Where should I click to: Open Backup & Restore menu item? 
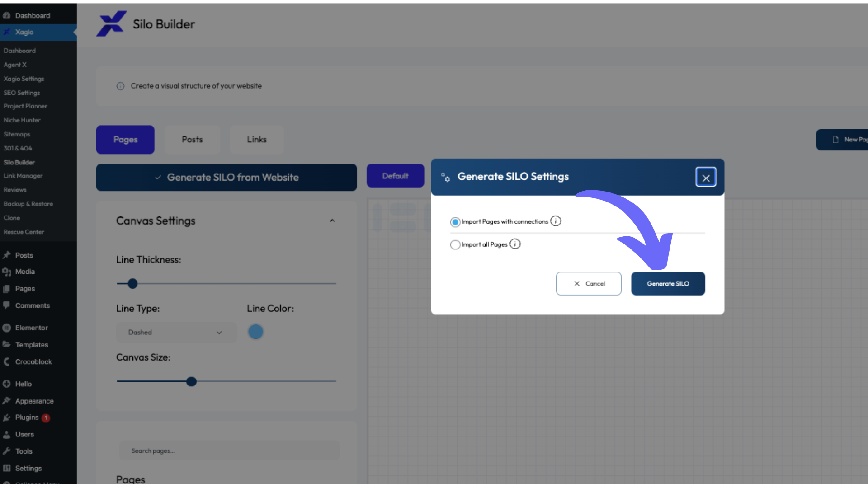click(x=28, y=204)
